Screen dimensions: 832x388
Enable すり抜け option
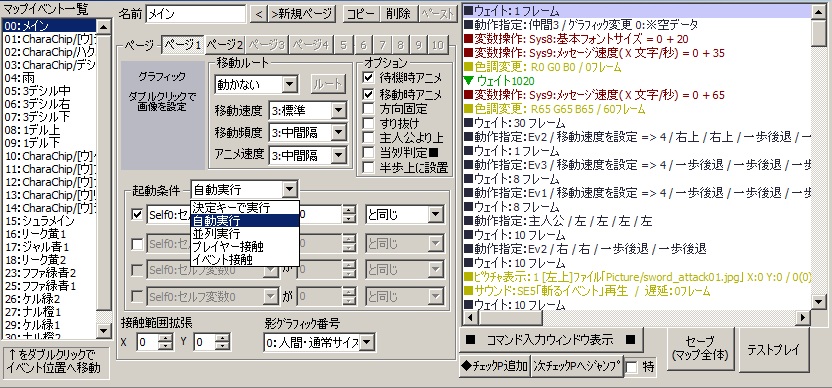pyautogui.click(x=369, y=123)
